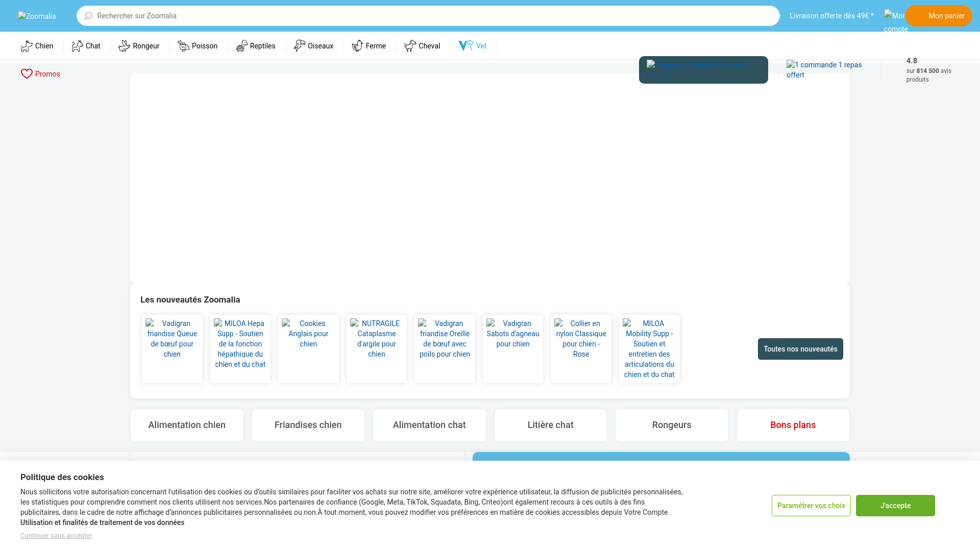Select Friandises chien tile

point(308,425)
